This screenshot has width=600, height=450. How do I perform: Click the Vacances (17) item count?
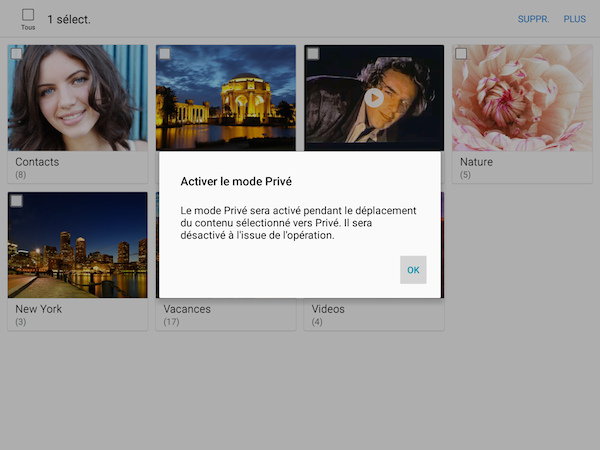tap(171, 322)
